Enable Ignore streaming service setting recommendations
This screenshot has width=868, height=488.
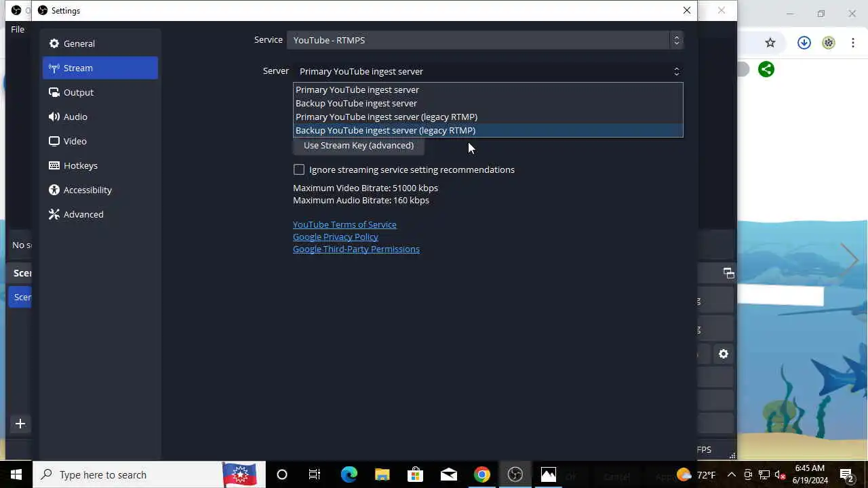(x=299, y=169)
